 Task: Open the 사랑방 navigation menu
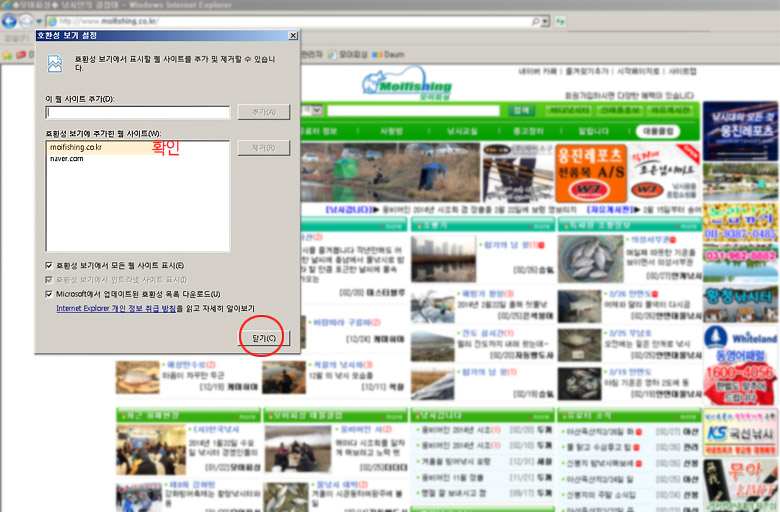click(391, 131)
